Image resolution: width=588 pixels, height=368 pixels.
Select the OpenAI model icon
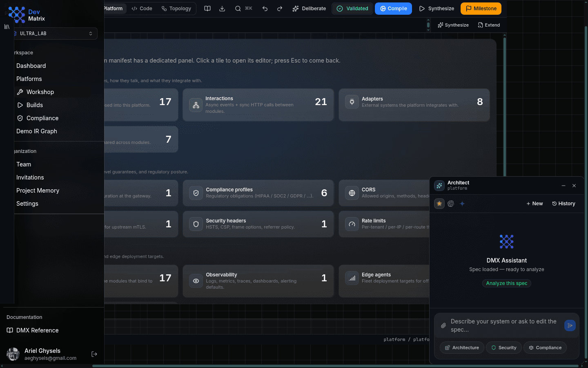coord(451,204)
